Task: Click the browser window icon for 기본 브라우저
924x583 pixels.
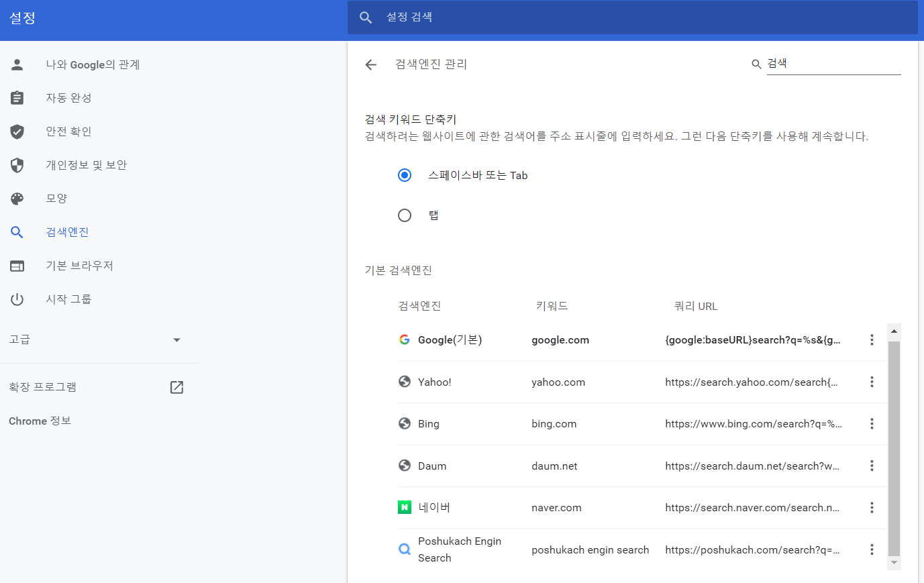Action: (17, 266)
